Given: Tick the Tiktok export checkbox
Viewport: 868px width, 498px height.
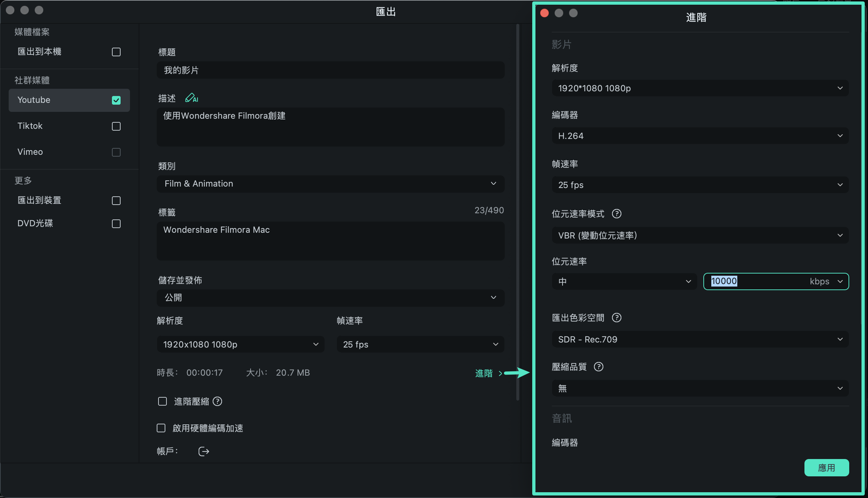Looking at the screenshot, I should [116, 126].
